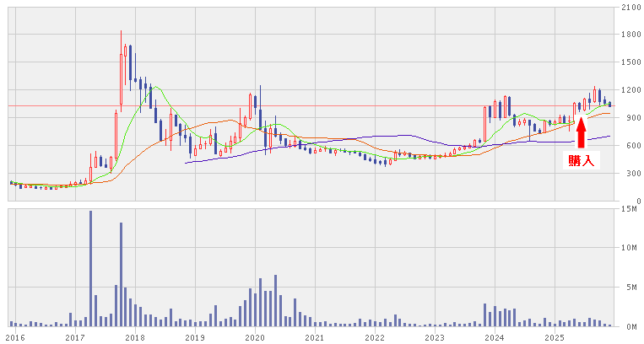644x344 pixels.
Task: Click the red upward buy arrow
Action: pos(581,136)
